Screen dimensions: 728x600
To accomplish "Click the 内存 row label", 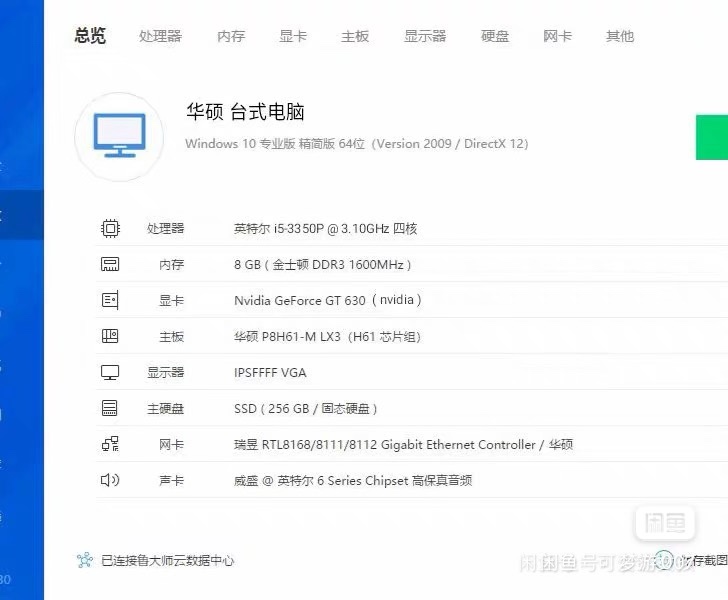I will point(171,265).
